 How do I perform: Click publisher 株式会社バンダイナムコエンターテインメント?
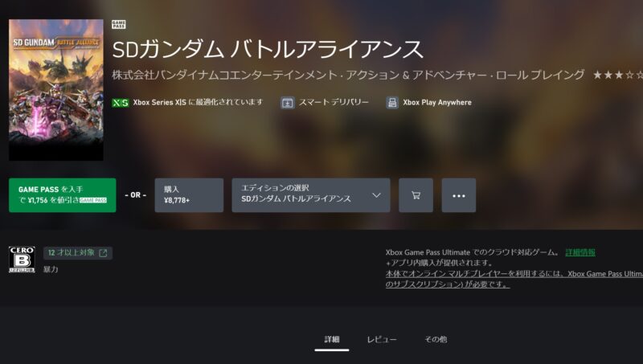point(227,75)
